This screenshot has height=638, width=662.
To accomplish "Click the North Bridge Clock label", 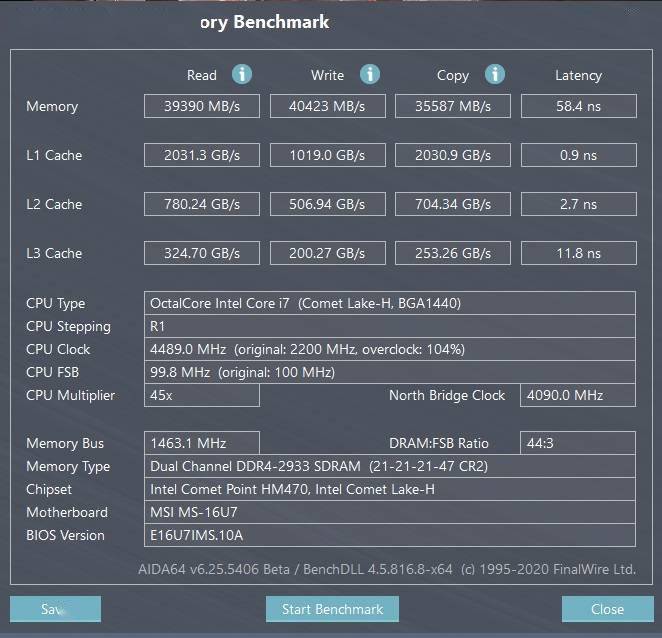I will point(447,395).
